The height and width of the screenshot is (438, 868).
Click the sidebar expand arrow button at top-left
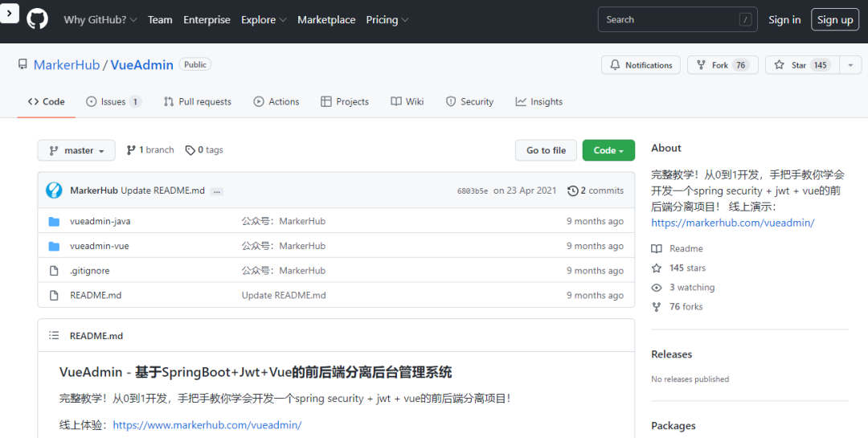(x=10, y=12)
